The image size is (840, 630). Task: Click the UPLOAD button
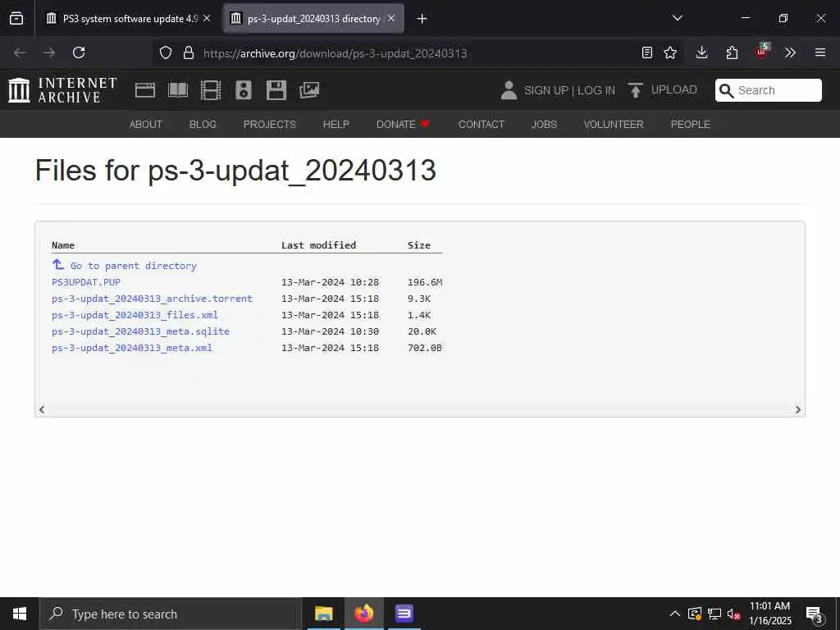pyautogui.click(x=663, y=90)
